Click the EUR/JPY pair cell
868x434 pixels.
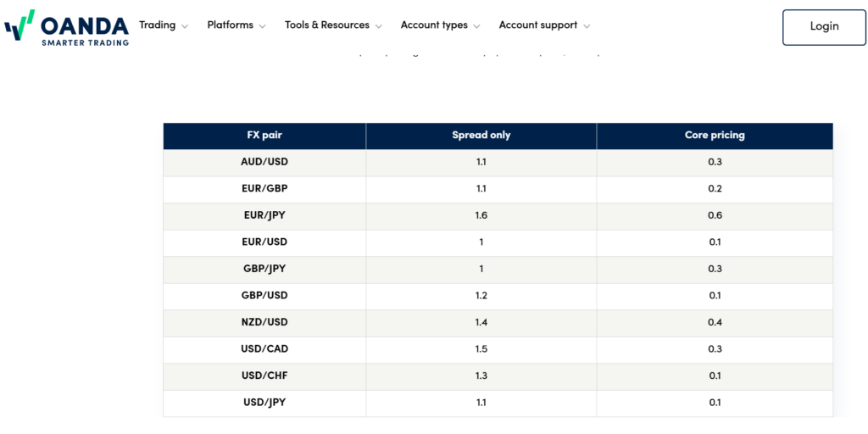pos(264,216)
